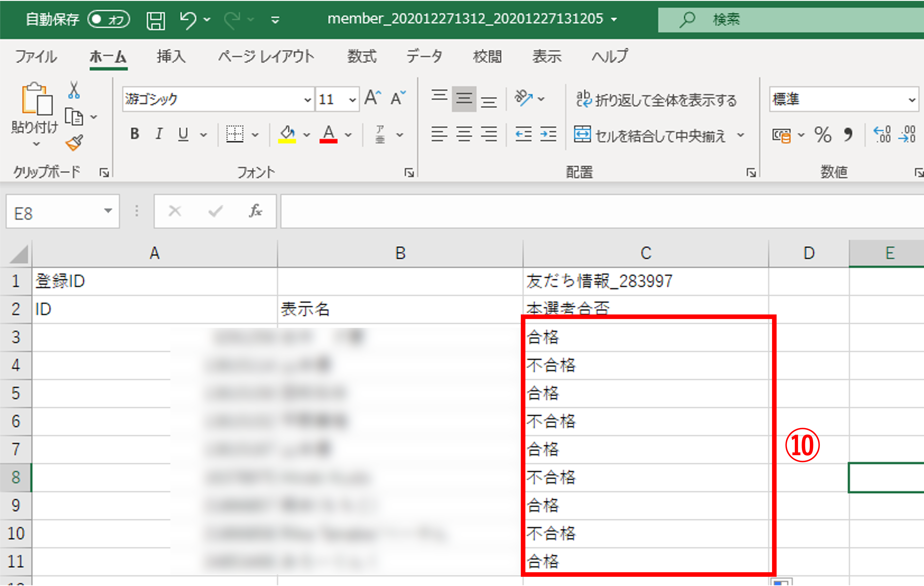Click the Select All corner triangle

[19, 254]
